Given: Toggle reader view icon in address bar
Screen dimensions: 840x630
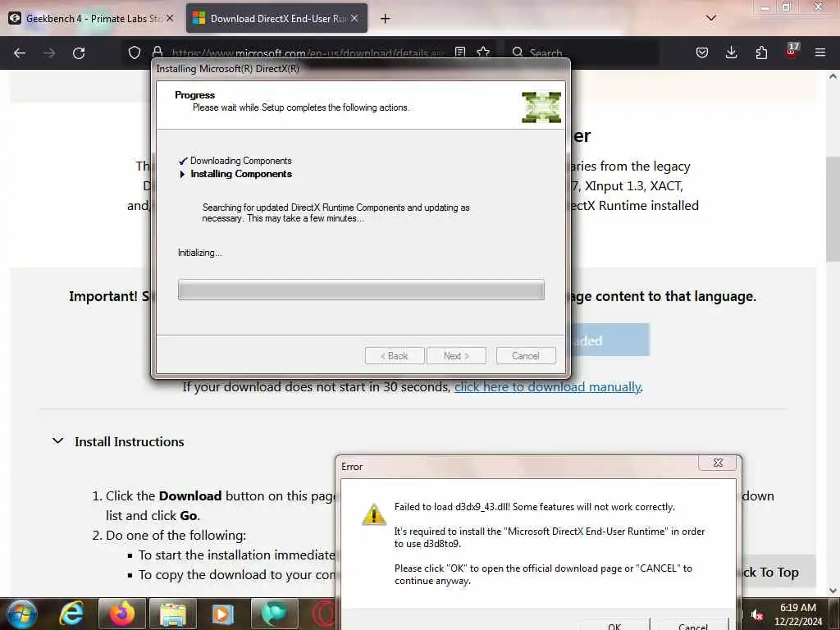Looking at the screenshot, I should (x=460, y=52).
